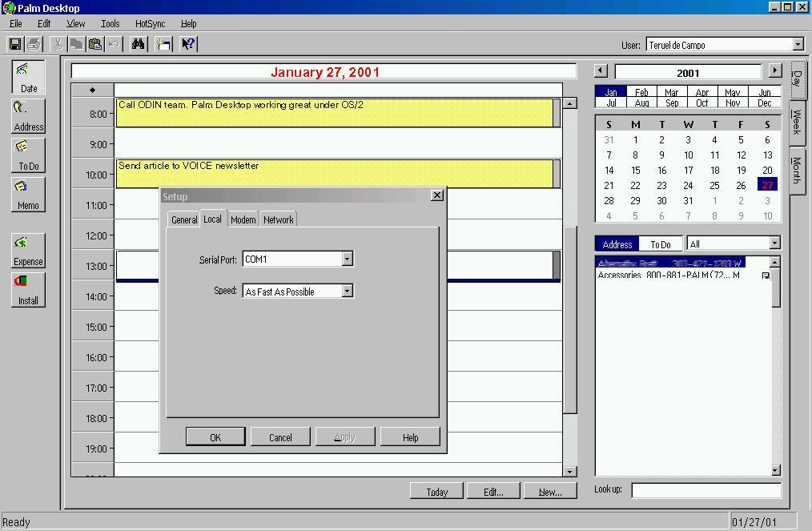Click the 9:00 time slot label

tap(98, 144)
